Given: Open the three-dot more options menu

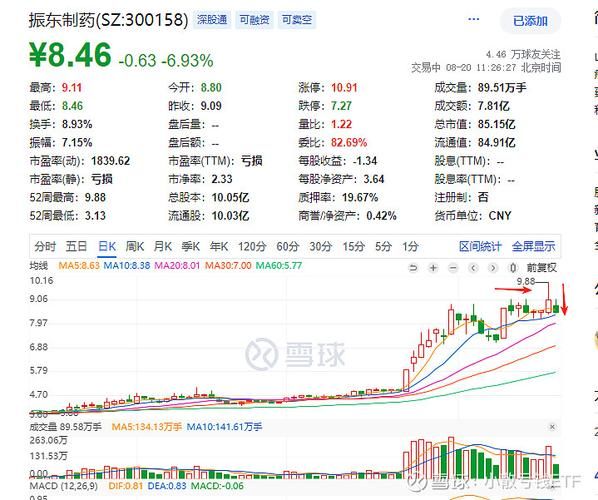Looking at the screenshot, I should coord(473,19).
